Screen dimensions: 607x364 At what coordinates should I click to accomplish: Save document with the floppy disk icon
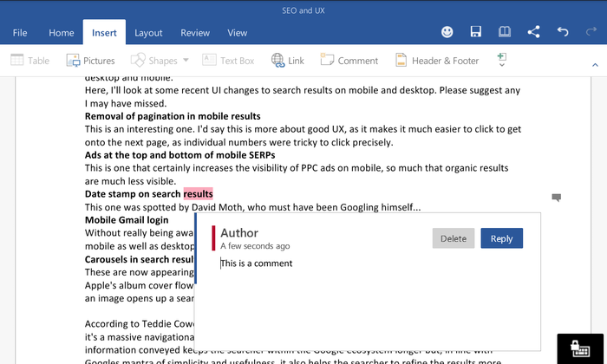point(475,32)
